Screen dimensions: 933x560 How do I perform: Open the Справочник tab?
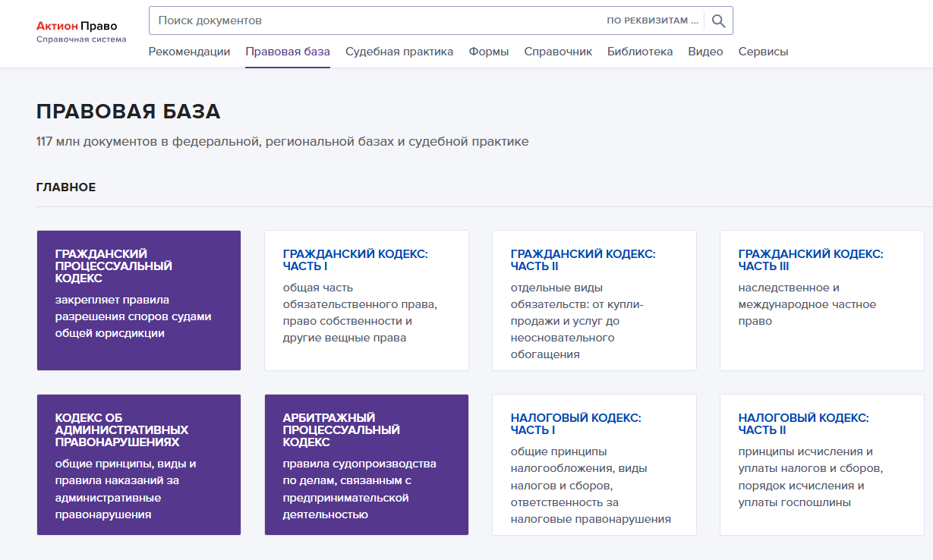558,52
